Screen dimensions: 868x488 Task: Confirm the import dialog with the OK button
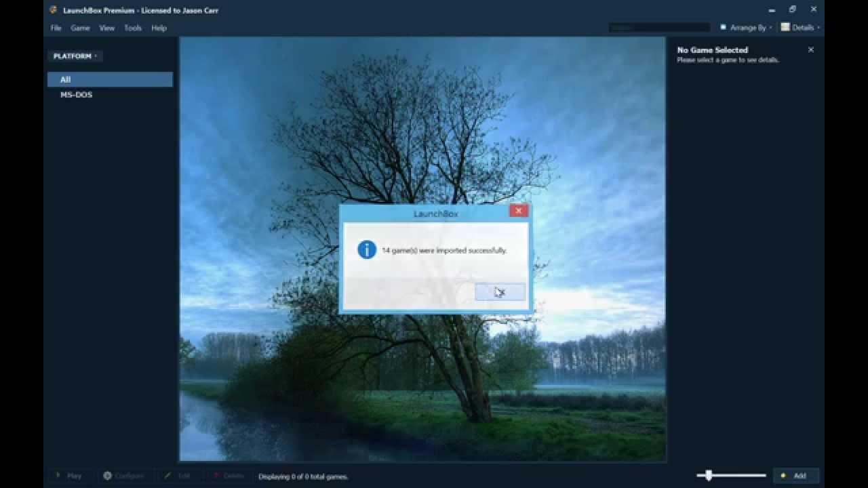pyautogui.click(x=500, y=291)
